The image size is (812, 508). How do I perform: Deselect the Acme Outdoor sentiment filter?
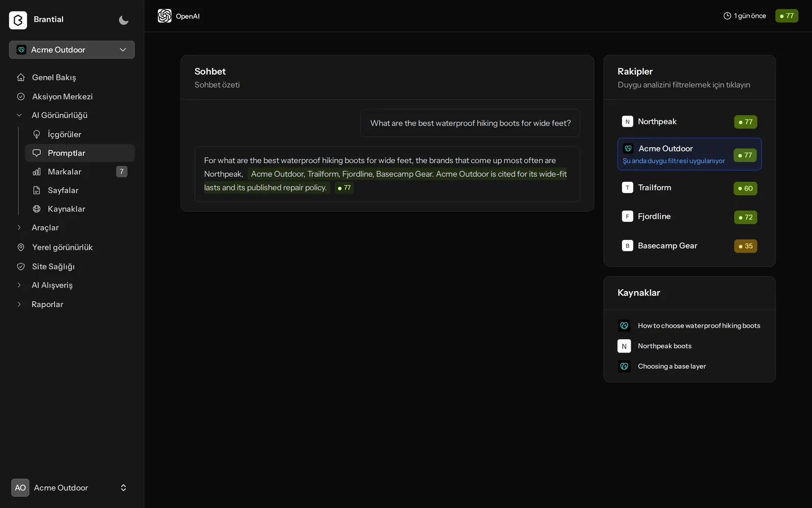coord(689,154)
